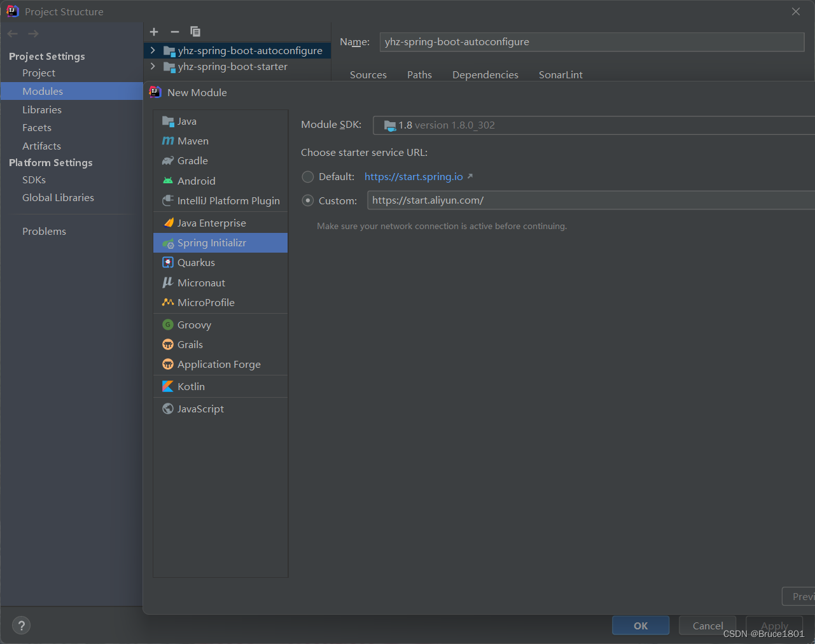Image resolution: width=815 pixels, height=644 pixels.
Task: Click the Maven label in module types
Action: pos(193,141)
